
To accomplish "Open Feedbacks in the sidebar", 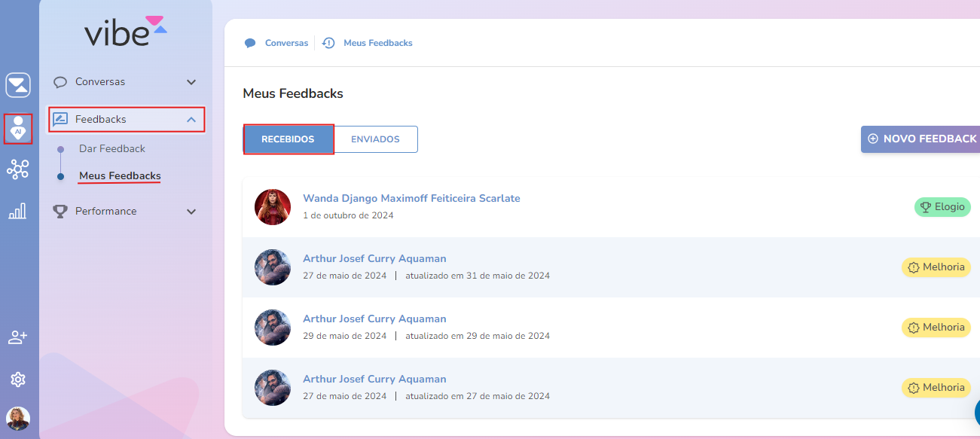I will point(127,119).
